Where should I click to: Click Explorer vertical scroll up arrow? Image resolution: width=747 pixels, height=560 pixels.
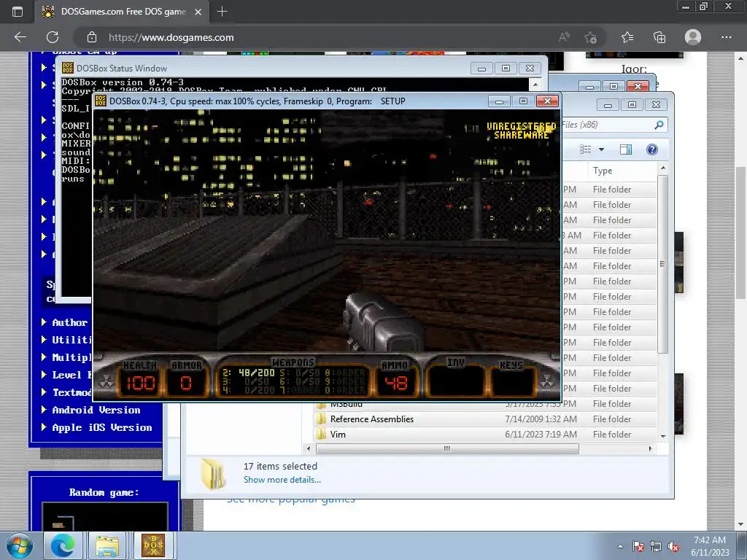(662, 168)
